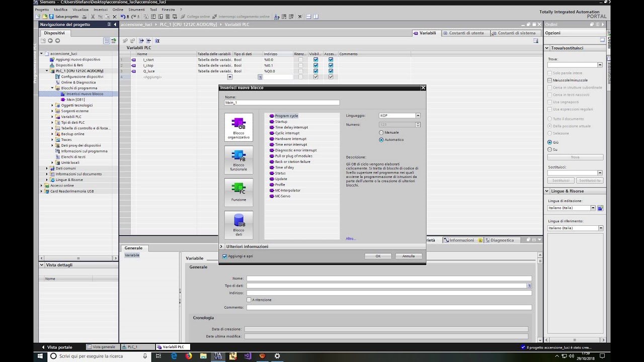Toggle the Aggiungi e apri checkbox
The image size is (644, 362).
pyautogui.click(x=225, y=256)
